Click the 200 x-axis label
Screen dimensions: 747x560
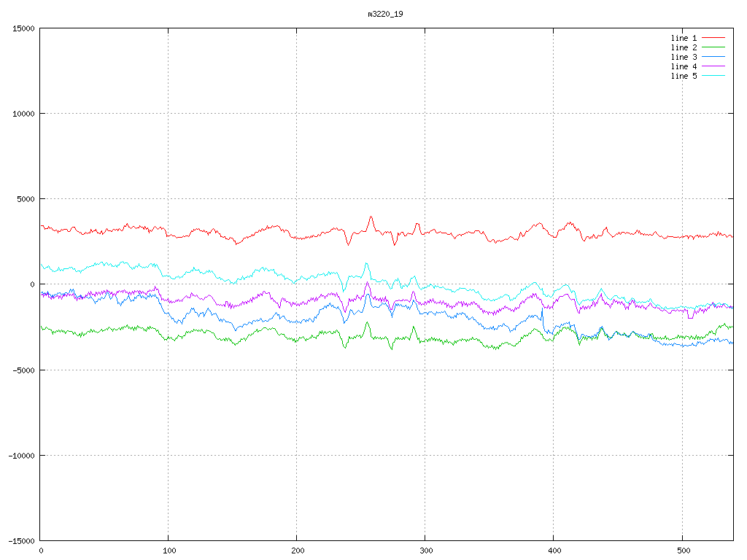coord(298,551)
